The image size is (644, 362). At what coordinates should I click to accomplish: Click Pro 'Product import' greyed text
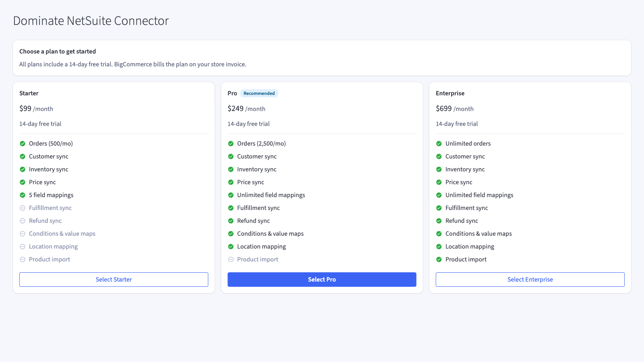click(x=258, y=259)
